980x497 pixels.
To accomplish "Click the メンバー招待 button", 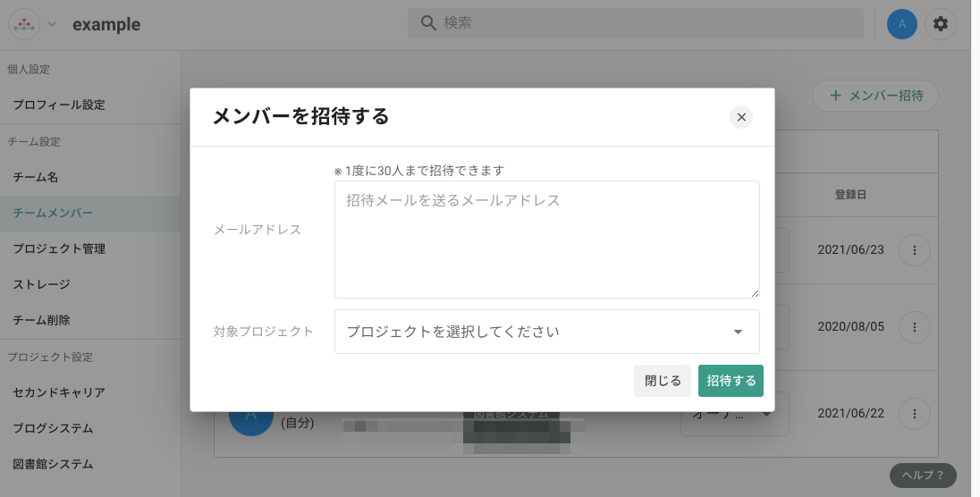I will pyautogui.click(x=875, y=96).
